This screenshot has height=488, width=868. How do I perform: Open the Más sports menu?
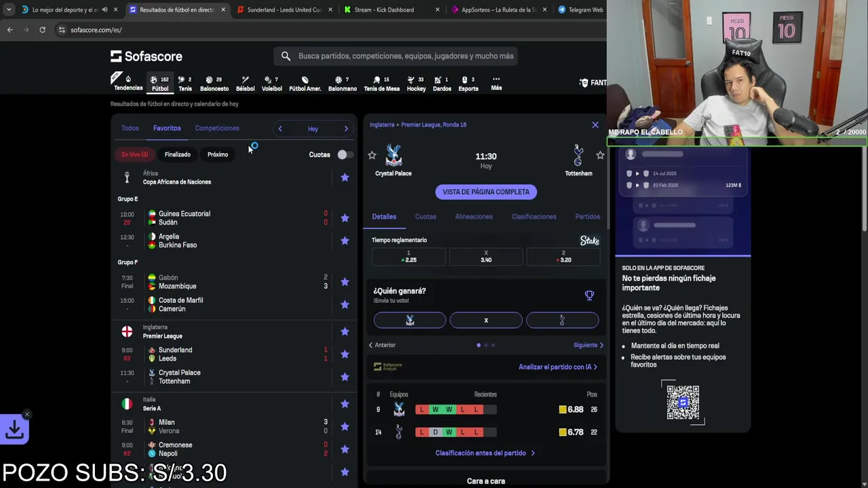pos(496,83)
